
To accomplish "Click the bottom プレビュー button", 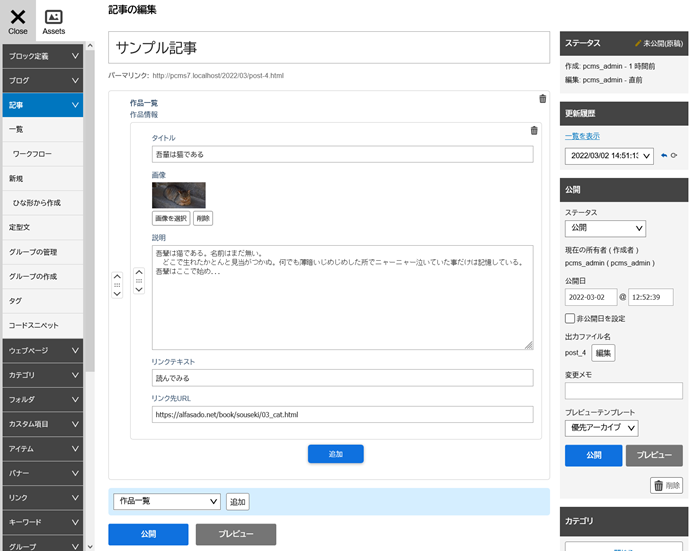I will 236,534.
